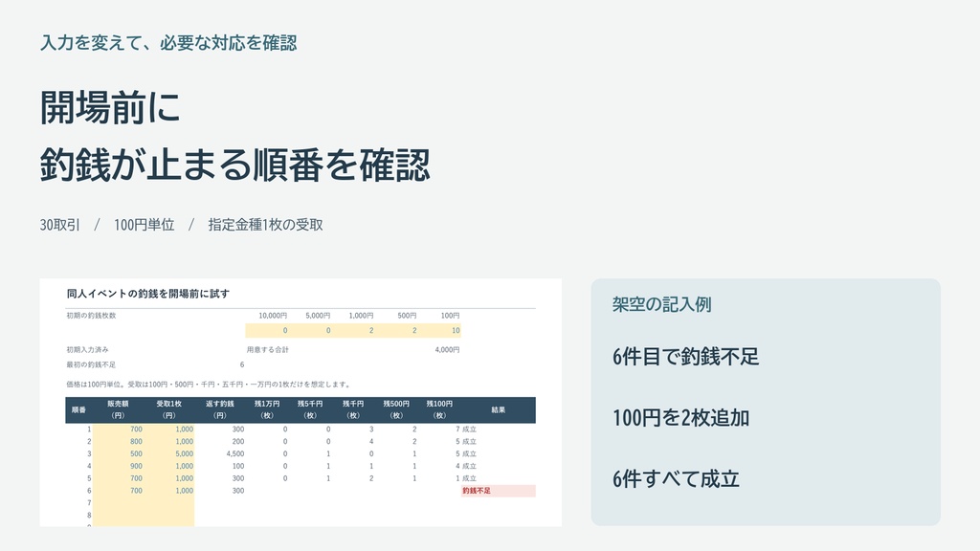The width and height of the screenshot is (980, 551).
Task: Click the empty row 7 販売額 cell
Action: (x=118, y=503)
